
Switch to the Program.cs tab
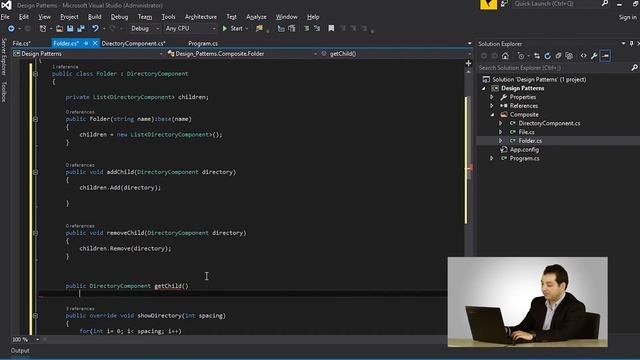click(203, 43)
